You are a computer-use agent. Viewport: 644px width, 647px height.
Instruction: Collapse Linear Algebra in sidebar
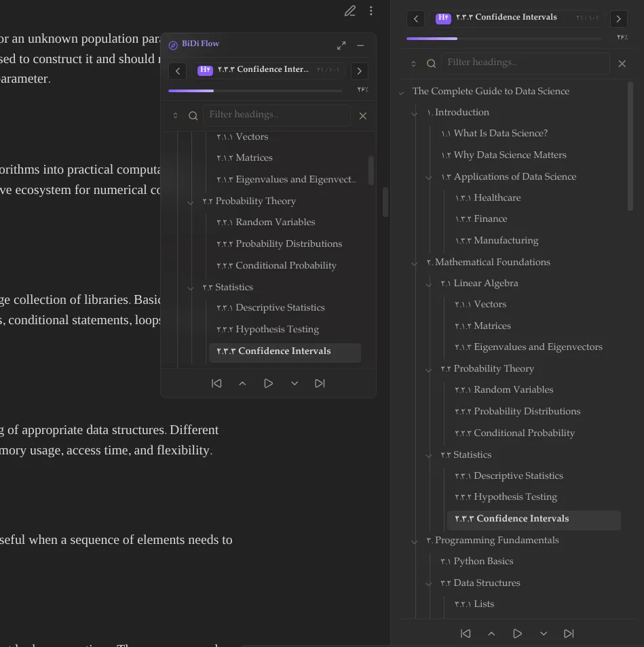tap(429, 284)
